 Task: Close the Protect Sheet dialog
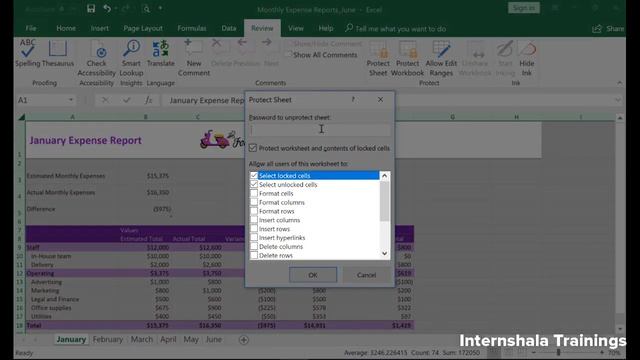(x=380, y=100)
